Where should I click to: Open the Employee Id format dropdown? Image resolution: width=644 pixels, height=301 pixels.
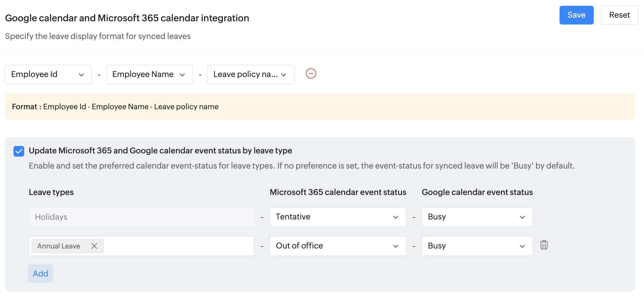48,74
